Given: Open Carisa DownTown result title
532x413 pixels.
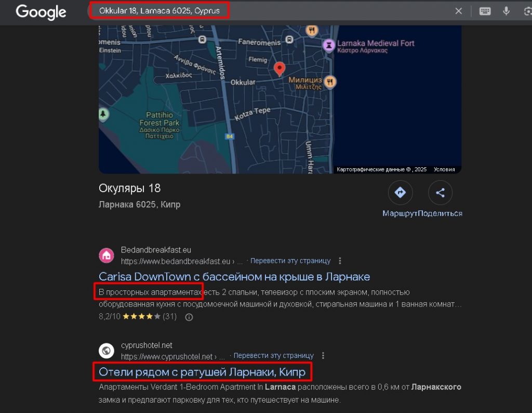Looking at the screenshot, I should (x=234, y=276).
